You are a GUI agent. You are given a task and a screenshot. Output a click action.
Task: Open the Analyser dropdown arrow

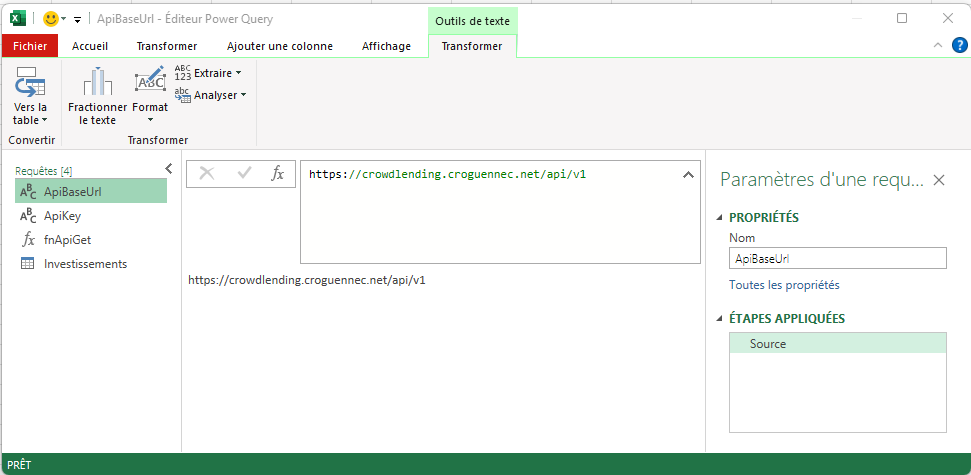[243, 95]
